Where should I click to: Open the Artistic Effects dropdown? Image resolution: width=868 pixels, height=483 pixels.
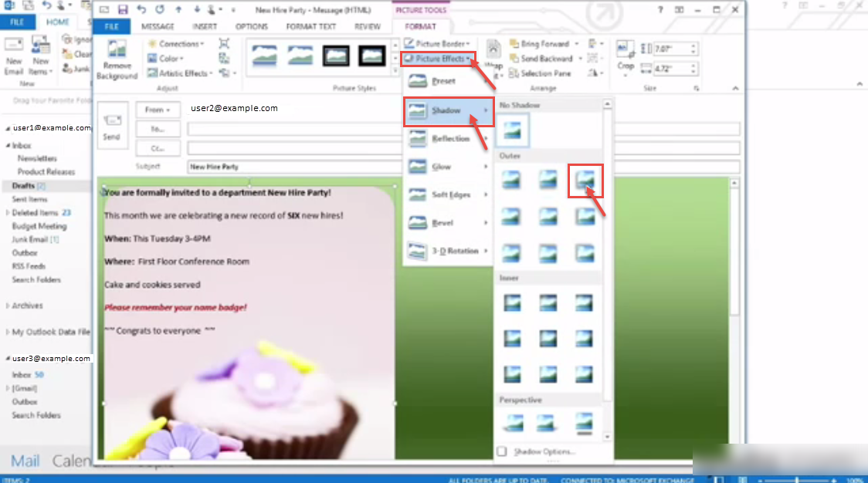[x=183, y=73]
